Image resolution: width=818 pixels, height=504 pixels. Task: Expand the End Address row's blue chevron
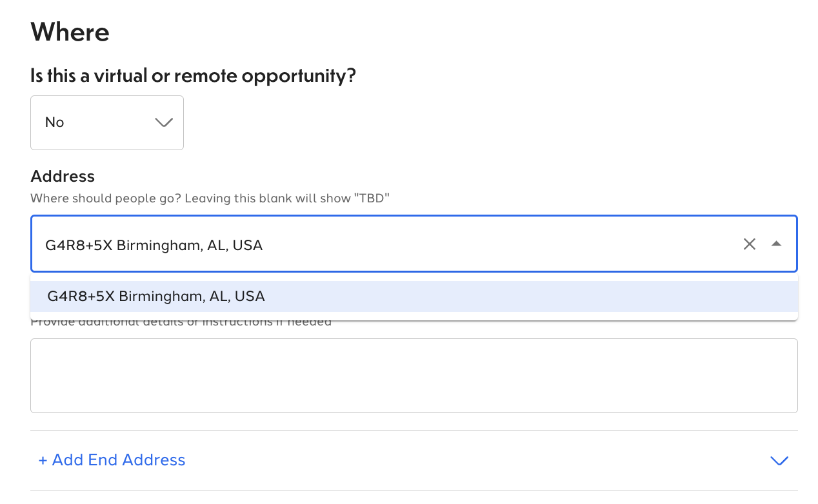(779, 460)
